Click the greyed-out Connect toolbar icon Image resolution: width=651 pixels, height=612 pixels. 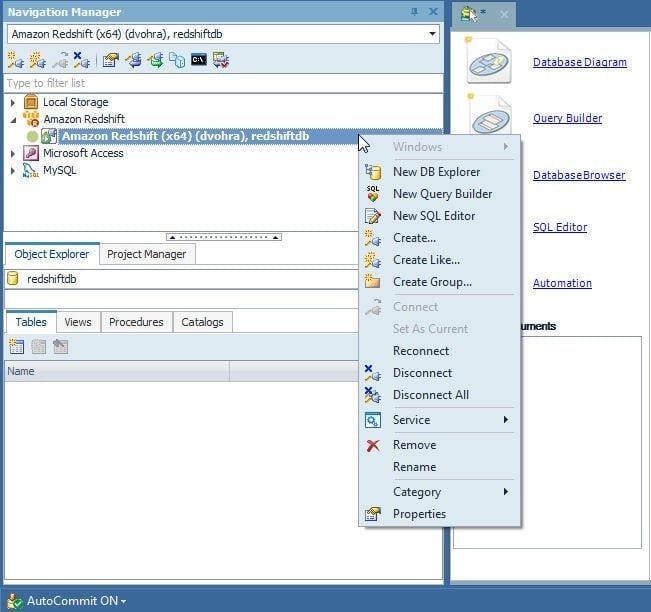point(60,60)
